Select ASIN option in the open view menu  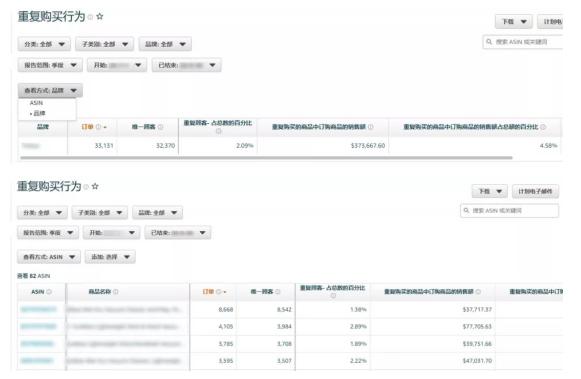point(36,103)
